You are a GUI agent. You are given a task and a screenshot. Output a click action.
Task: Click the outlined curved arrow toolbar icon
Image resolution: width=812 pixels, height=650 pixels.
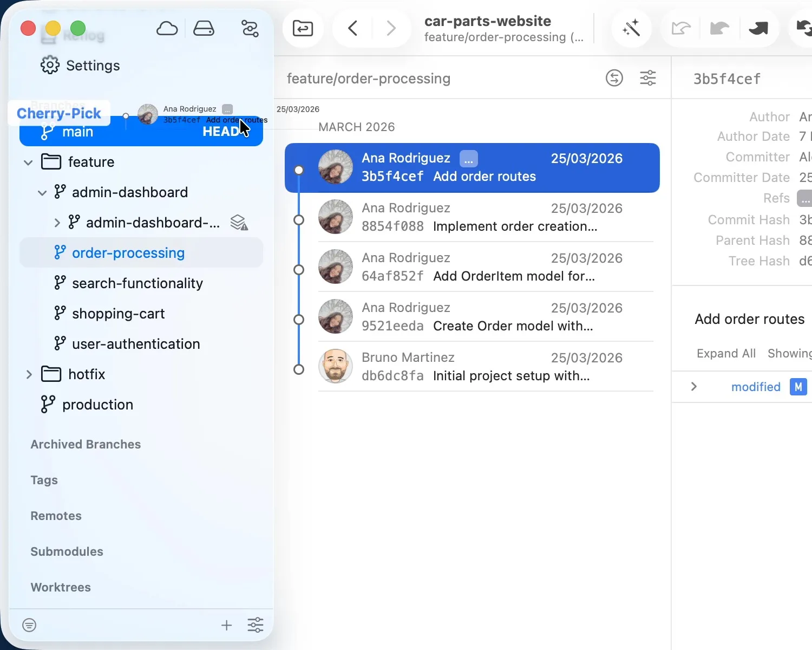point(680,28)
